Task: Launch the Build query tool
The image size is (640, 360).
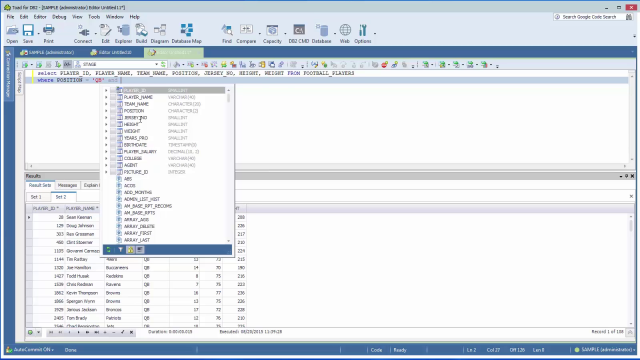Action: pos(141,33)
